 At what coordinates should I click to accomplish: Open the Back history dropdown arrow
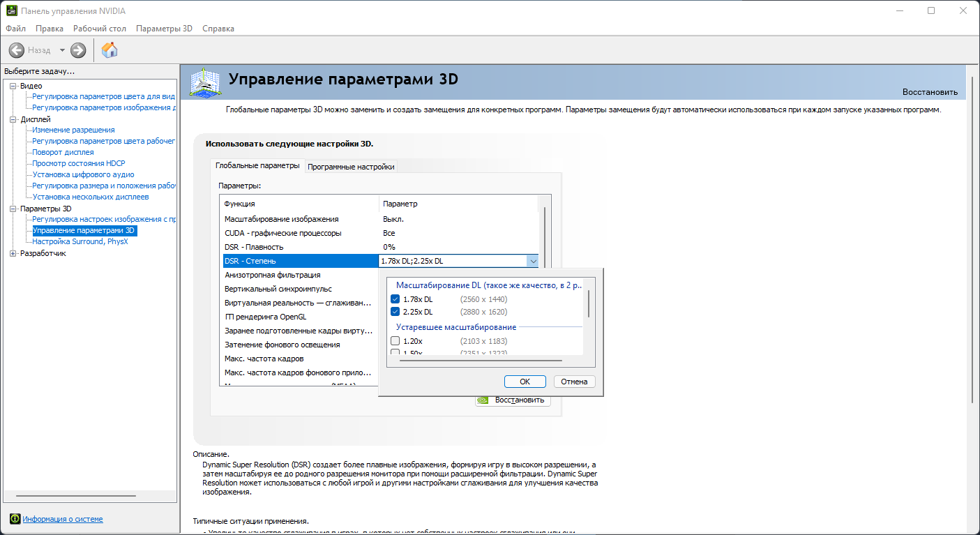point(62,50)
